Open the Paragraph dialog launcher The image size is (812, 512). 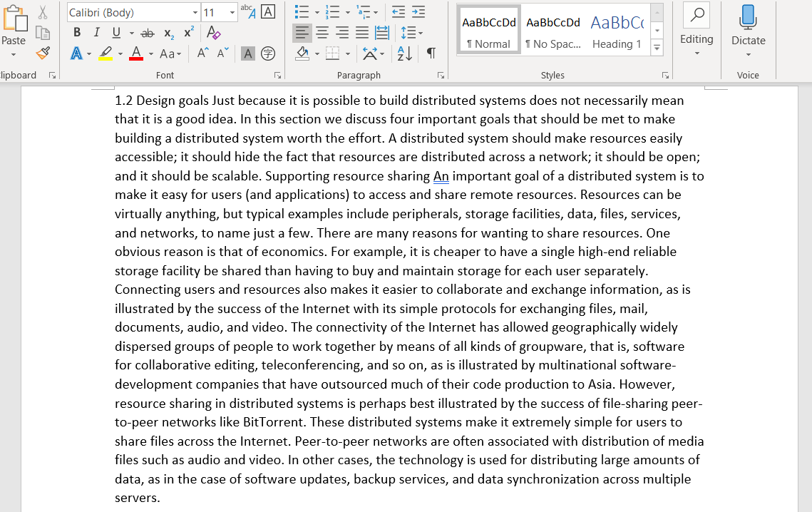441,76
